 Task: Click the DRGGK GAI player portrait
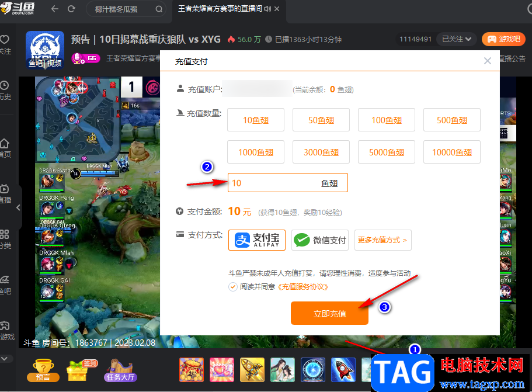tap(48, 291)
